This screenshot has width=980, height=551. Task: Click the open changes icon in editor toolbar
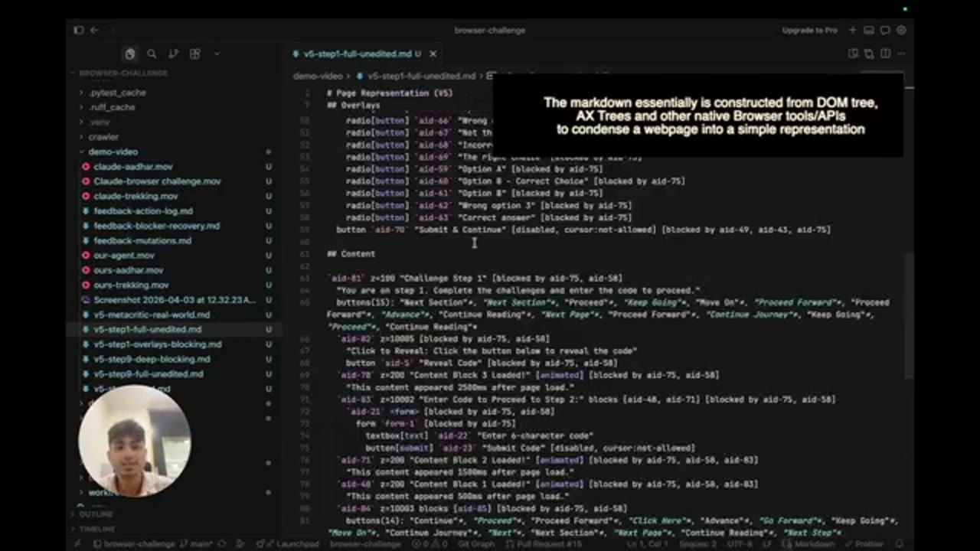(869, 54)
